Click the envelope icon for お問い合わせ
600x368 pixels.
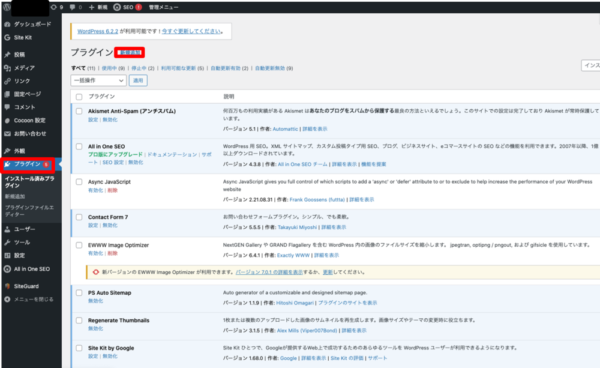[7, 134]
